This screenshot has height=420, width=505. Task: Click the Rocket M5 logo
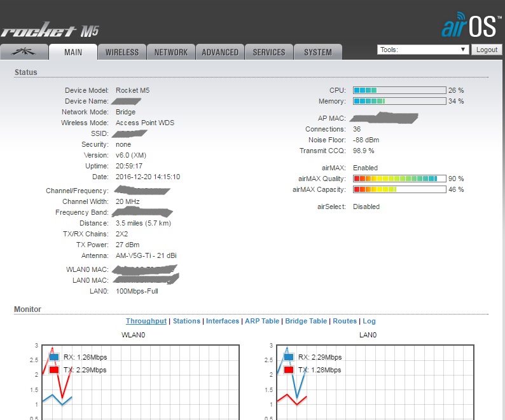[50, 31]
